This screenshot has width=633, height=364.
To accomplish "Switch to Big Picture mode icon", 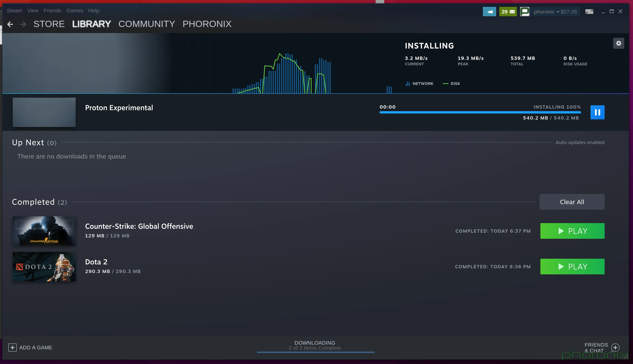I will [589, 12].
